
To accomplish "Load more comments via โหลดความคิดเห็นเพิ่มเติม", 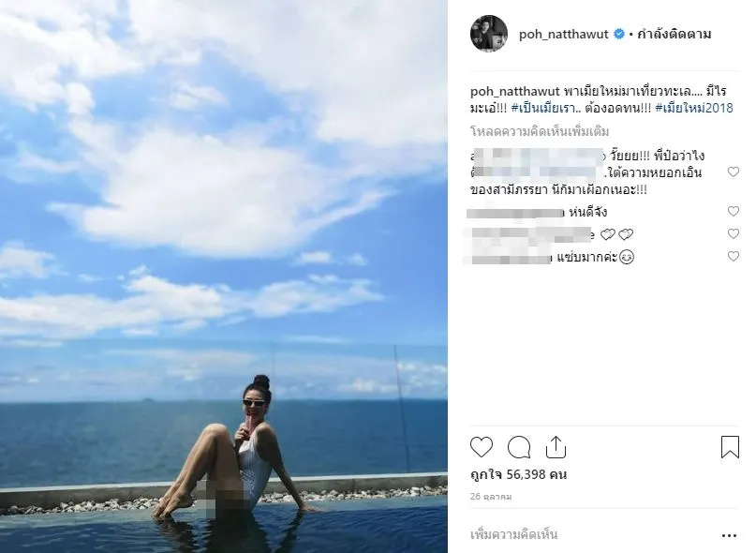I will tap(540, 132).
